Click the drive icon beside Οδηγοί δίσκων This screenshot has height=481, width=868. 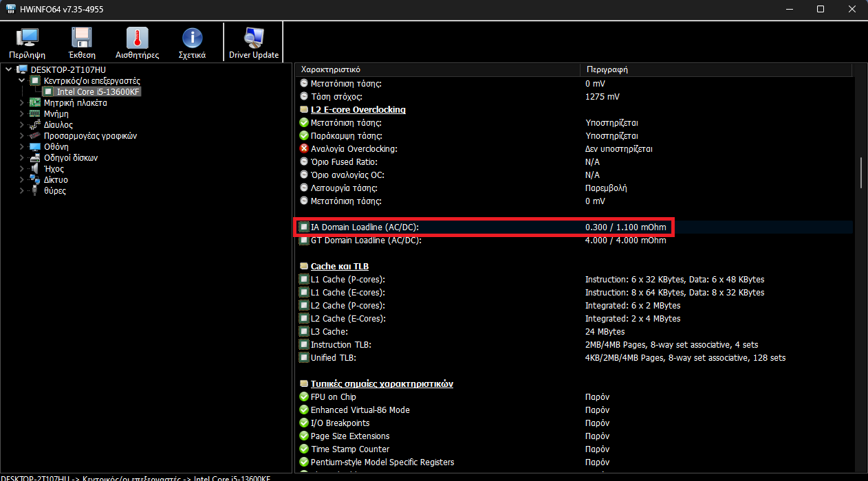35,158
